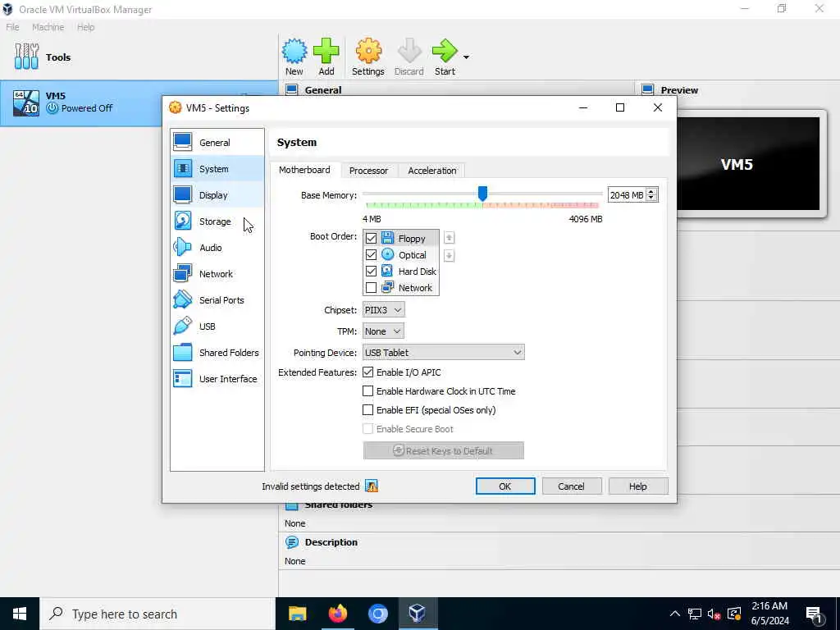
Task: Expand the Start button dropdown arrow
Action: [x=466, y=57]
